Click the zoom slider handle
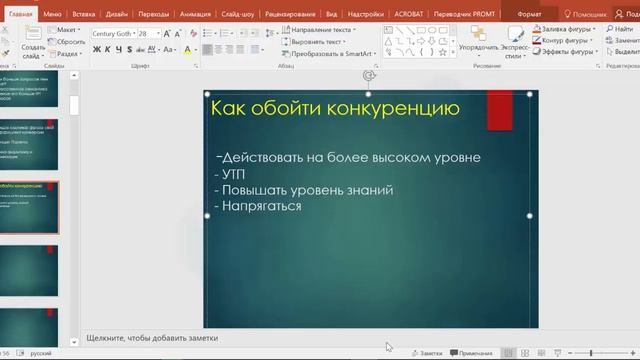Image resolution: width=640 pixels, height=360 pixels. 591,353
